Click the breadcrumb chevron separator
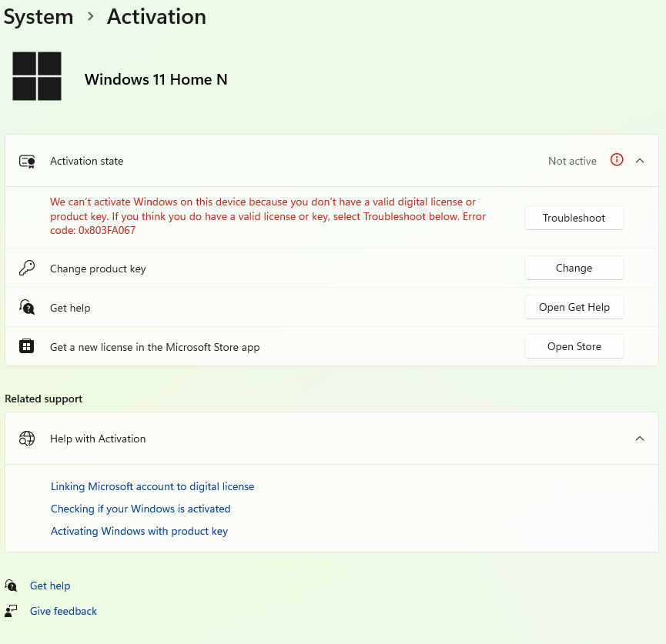The height and width of the screenshot is (644, 666). [x=90, y=17]
